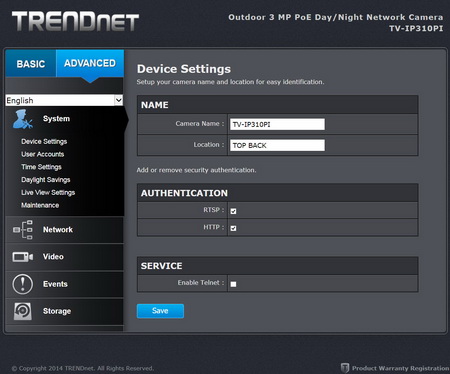Expand the Network menu section
This screenshot has height=374, width=450.
[64, 230]
